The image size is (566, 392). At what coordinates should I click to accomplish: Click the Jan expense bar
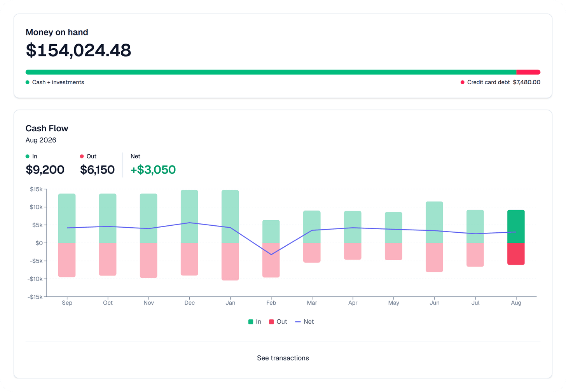(230, 262)
